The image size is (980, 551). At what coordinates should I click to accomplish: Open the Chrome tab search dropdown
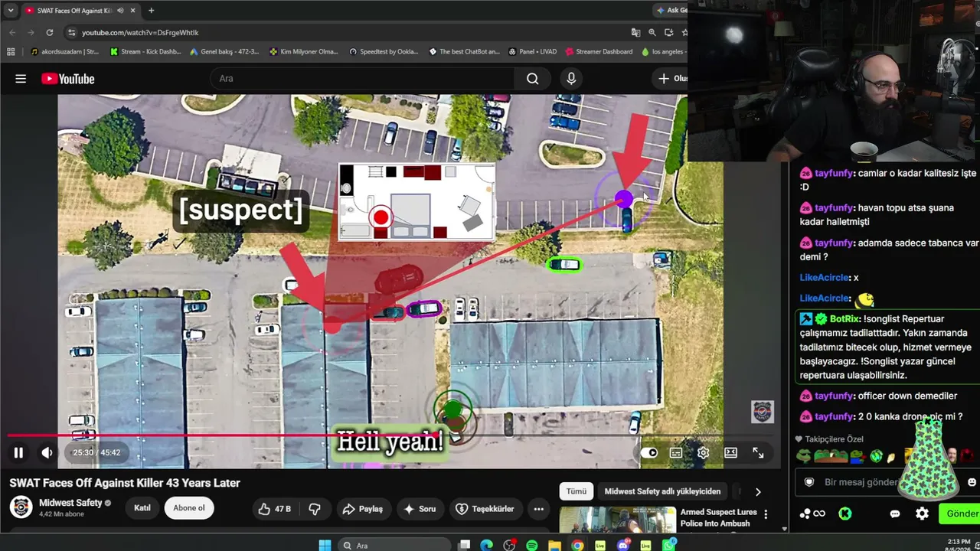(11, 11)
